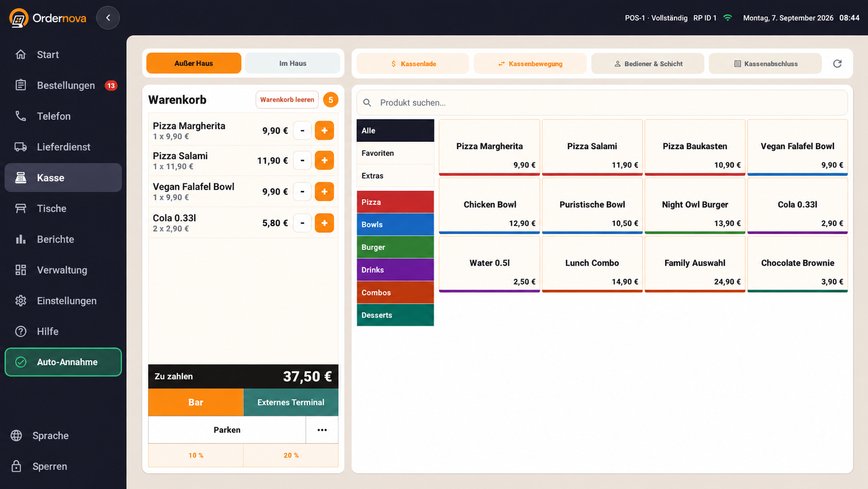Image resolution: width=868 pixels, height=489 pixels.
Task: Filter by the green Burger category
Action: (395, 247)
